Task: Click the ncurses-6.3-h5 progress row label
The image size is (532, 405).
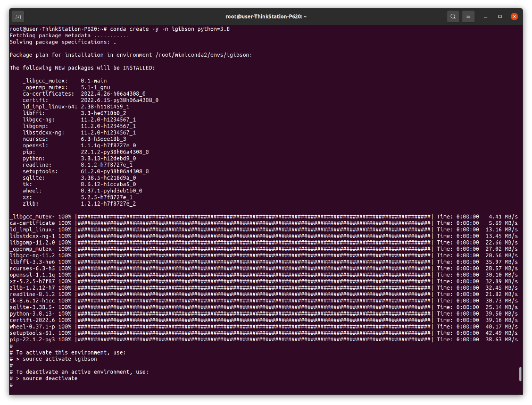Action: 32,268
